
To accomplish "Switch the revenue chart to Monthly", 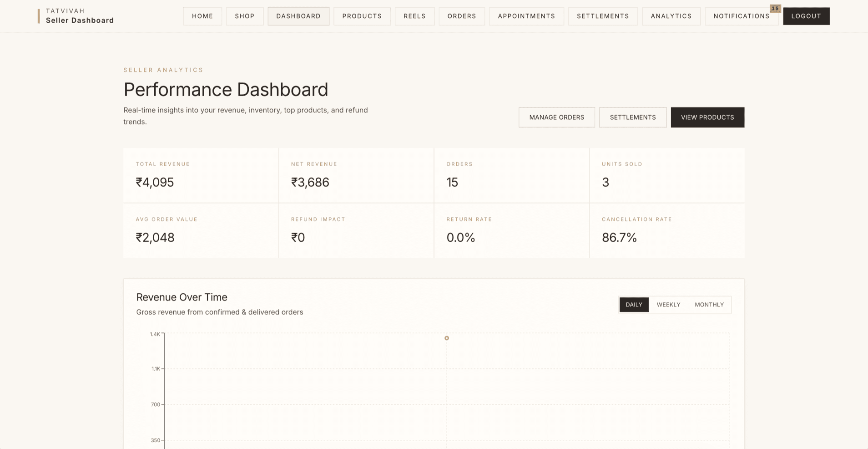I will coord(709,305).
